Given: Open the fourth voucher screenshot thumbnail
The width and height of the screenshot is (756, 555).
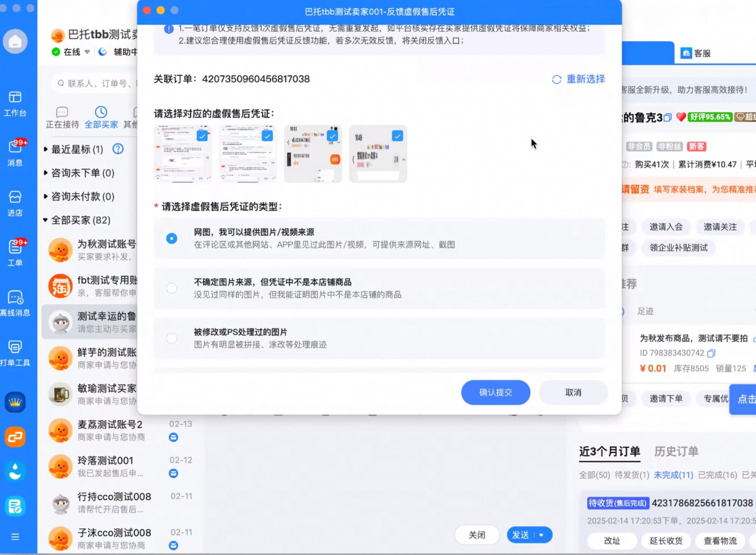Looking at the screenshot, I should (378, 154).
